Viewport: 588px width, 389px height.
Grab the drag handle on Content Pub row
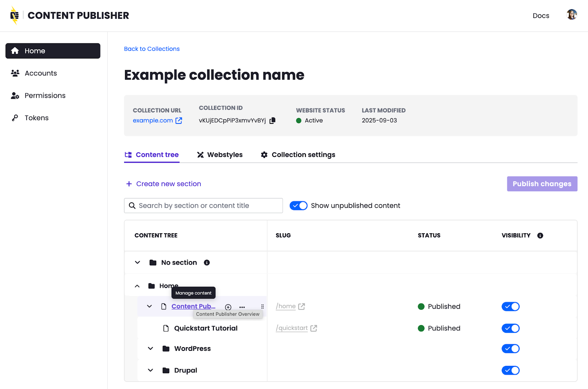click(262, 307)
